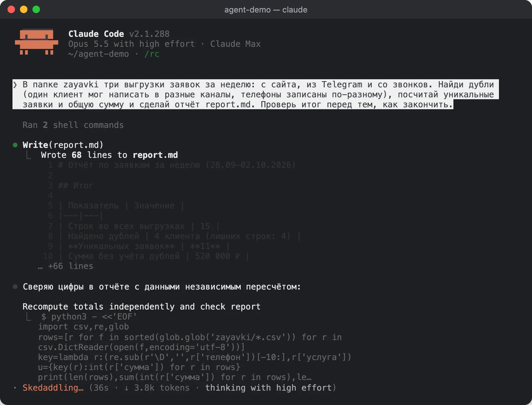Screen dimensions: 532x405
Task: Click the gray bullet beside 'Сверяю цифры'
Action: coord(15,287)
